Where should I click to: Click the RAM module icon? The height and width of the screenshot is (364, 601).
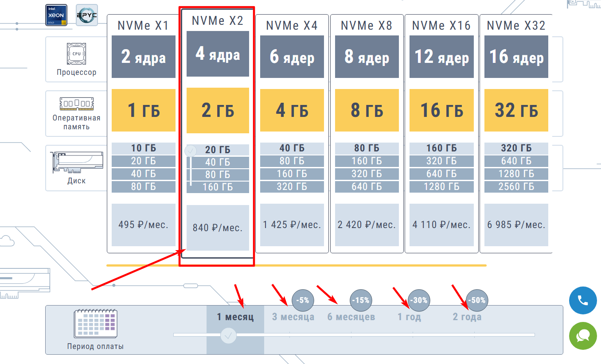(x=76, y=105)
